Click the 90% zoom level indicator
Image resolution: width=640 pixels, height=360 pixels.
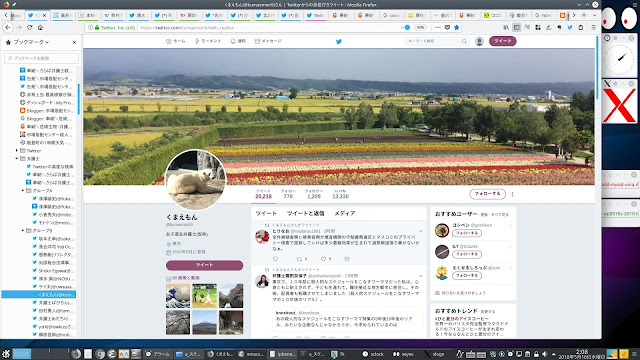[420, 27]
